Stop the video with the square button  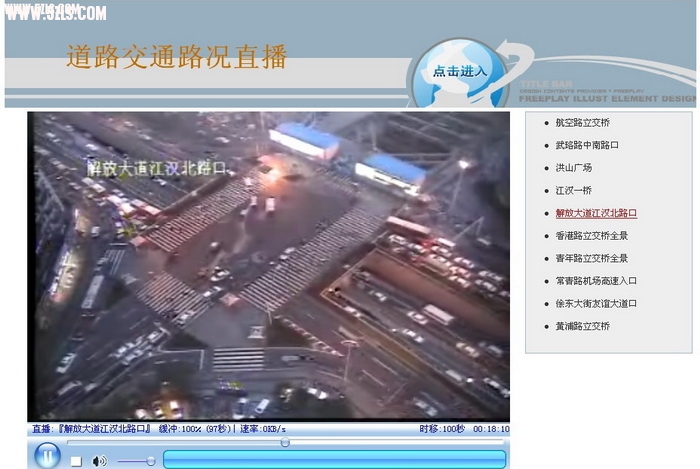(76, 461)
